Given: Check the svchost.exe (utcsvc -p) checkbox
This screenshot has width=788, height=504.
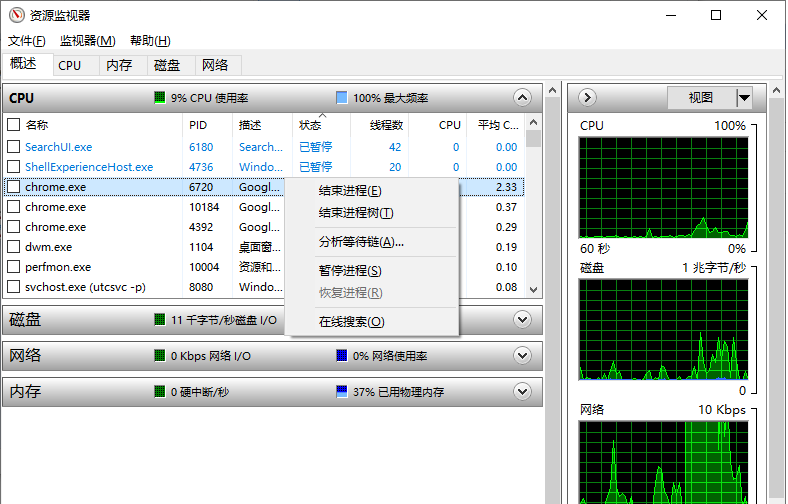Looking at the screenshot, I should 14,287.
